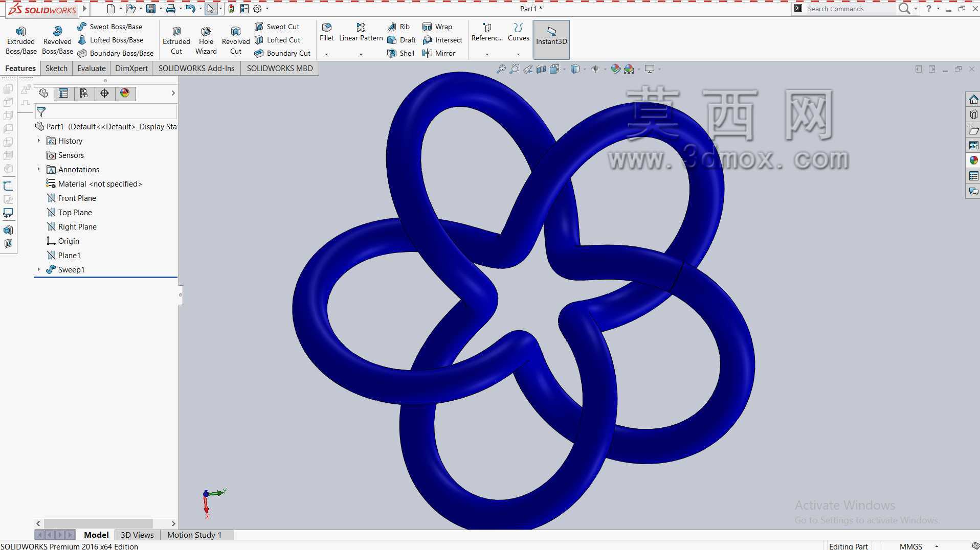Open the Reference Geometry dropdown arrow
The width and height of the screenshot is (980, 550).
click(x=487, y=54)
